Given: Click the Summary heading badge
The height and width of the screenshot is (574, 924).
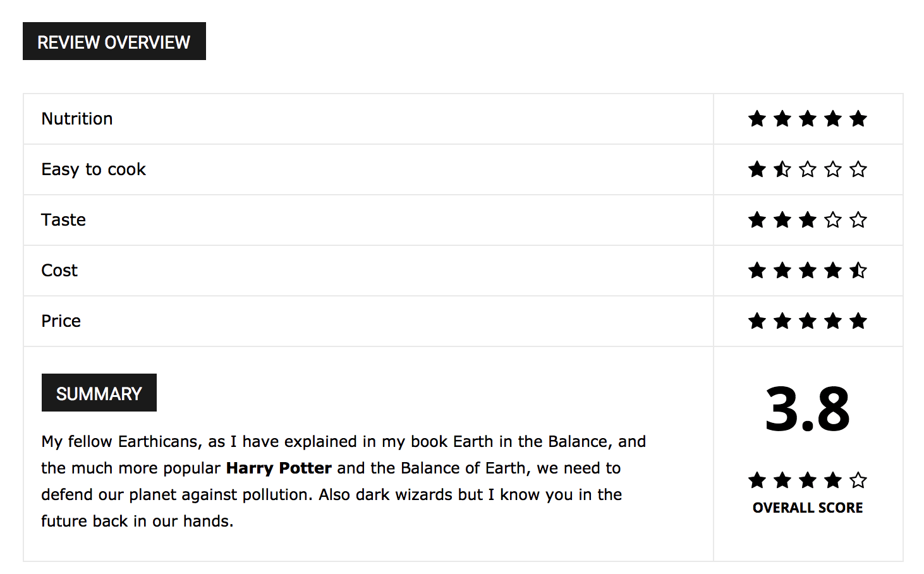Looking at the screenshot, I should [x=99, y=393].
